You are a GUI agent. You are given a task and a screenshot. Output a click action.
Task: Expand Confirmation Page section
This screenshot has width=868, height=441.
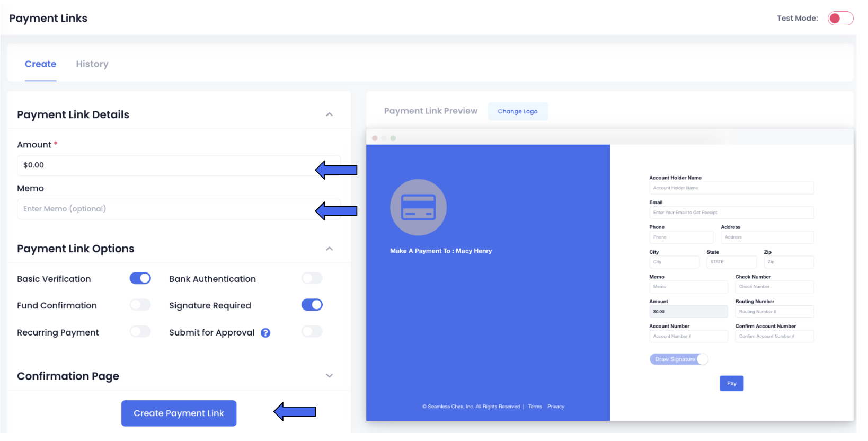coord(329,376)
